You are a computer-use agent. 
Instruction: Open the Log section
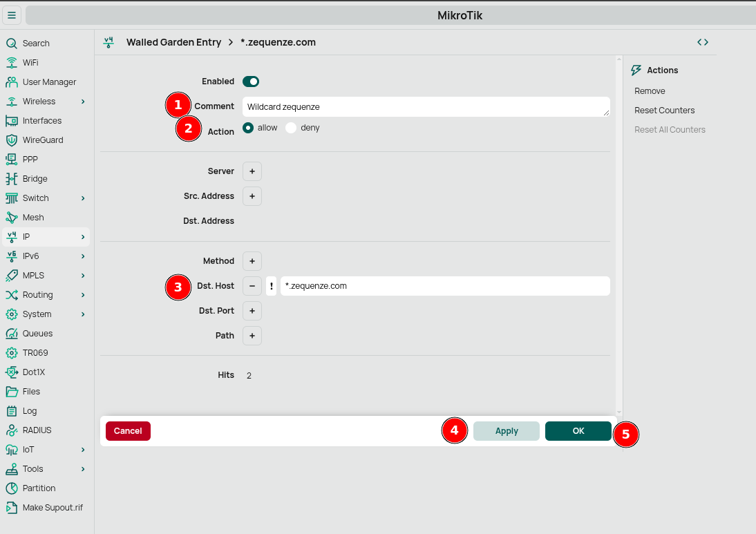29,410
